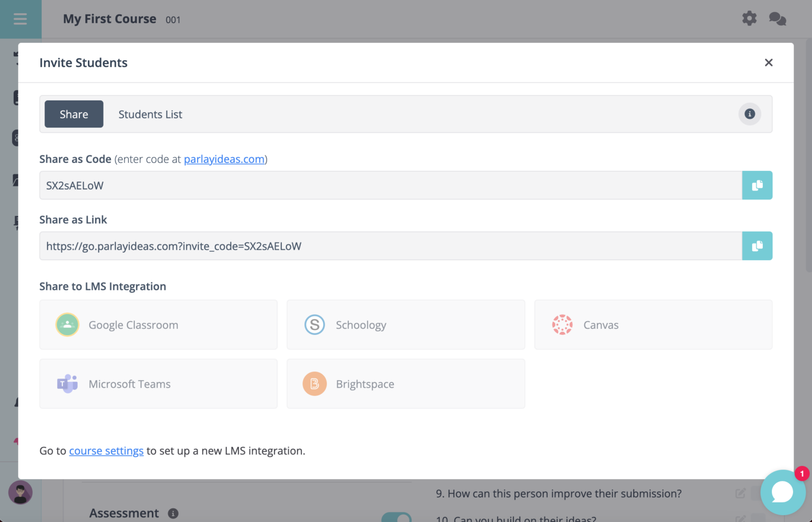Close the Invite Students dialog
812x522 pixels.
768,63
